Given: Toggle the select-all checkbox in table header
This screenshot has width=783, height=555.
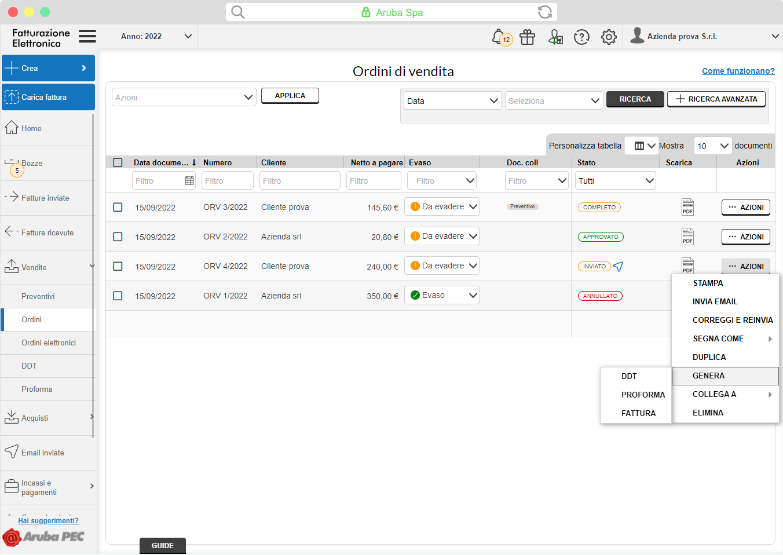Looking at the screenshot, I should pyautogui.click(x=117, y=162).
